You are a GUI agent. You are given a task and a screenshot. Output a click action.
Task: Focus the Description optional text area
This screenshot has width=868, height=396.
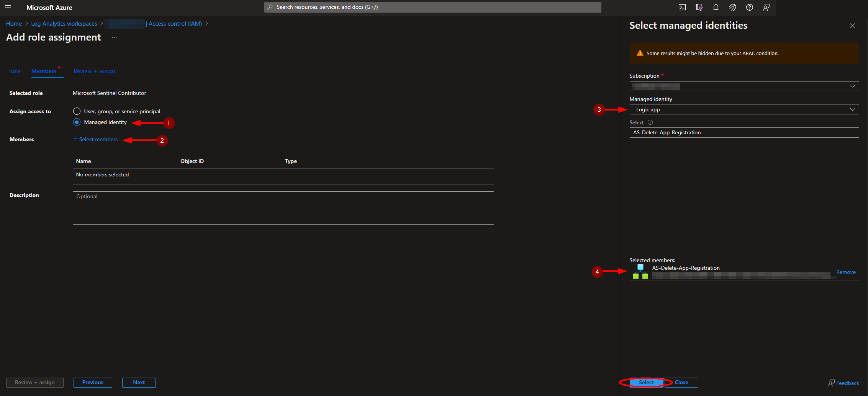[283, 208]
